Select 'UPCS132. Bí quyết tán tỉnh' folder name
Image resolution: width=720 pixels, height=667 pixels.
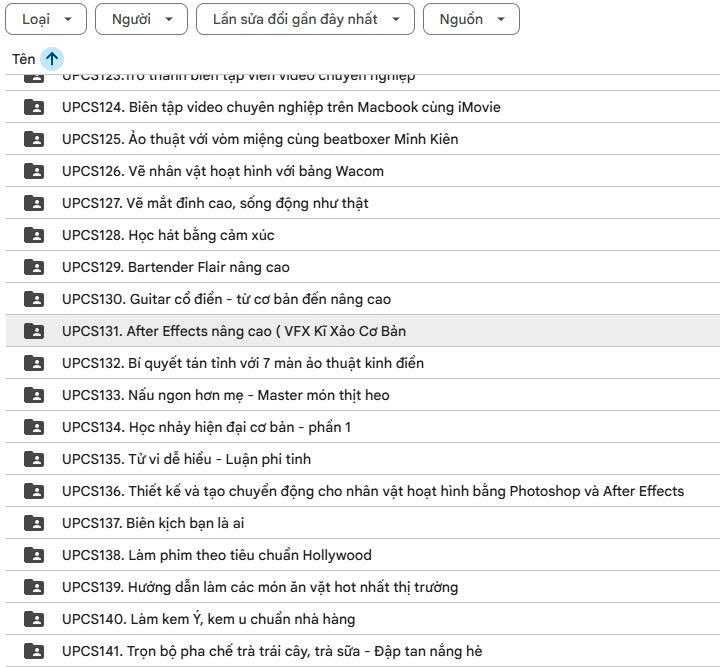tap(242, 363)
